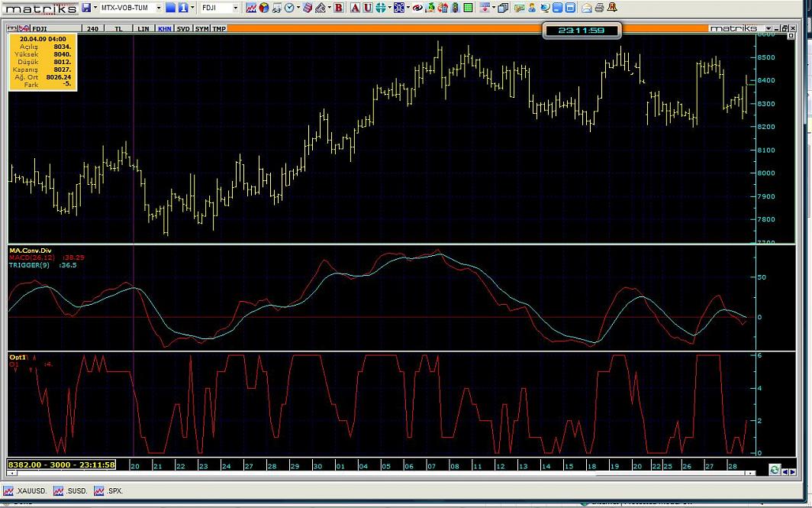Toggle the KHN option in chart header
The height and width of the screenshot is (508, 812).
click(x=164, y=28)
